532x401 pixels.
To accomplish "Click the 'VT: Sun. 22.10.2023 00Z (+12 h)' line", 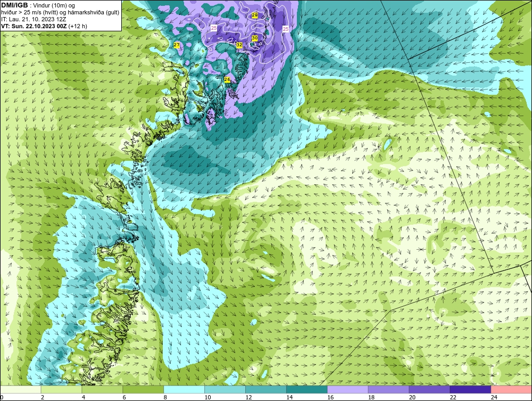I will (x=44, y=26).
